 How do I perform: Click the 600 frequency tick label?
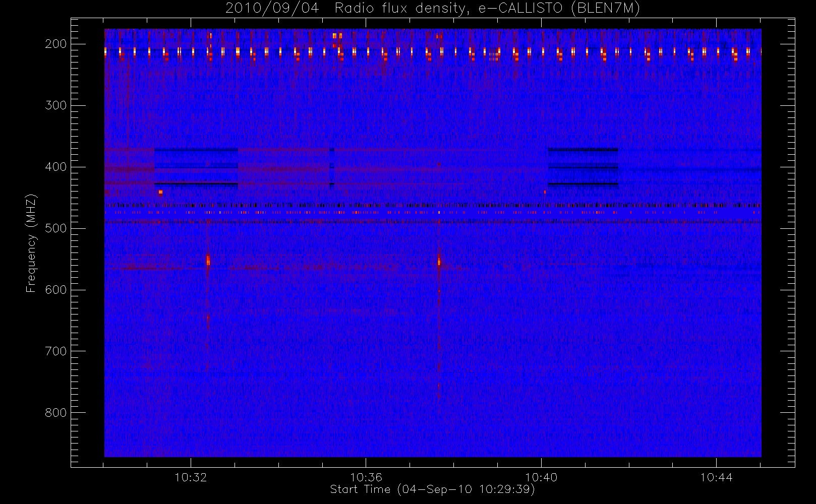click(x=56, y=290)
